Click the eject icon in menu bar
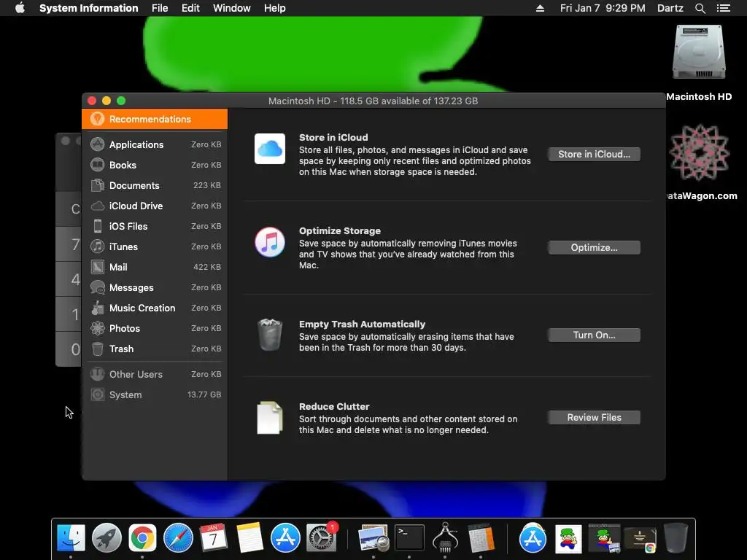 (540, 8)
